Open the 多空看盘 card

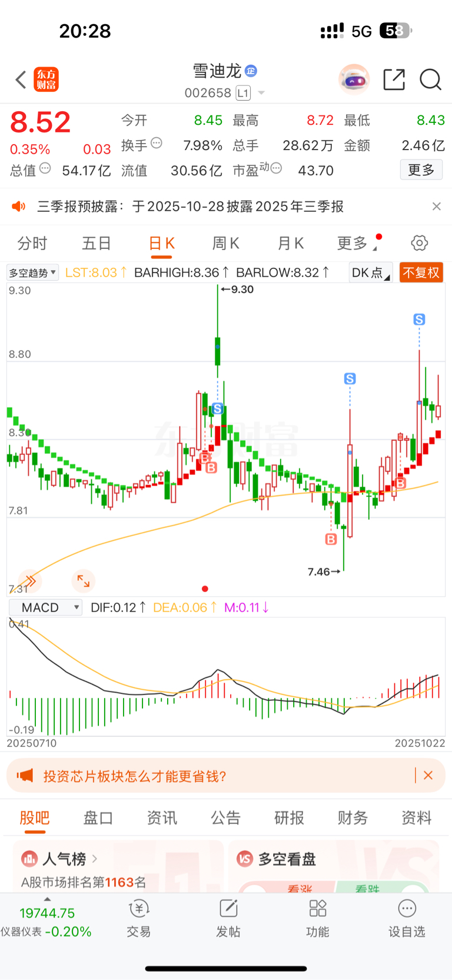point(334,866)
